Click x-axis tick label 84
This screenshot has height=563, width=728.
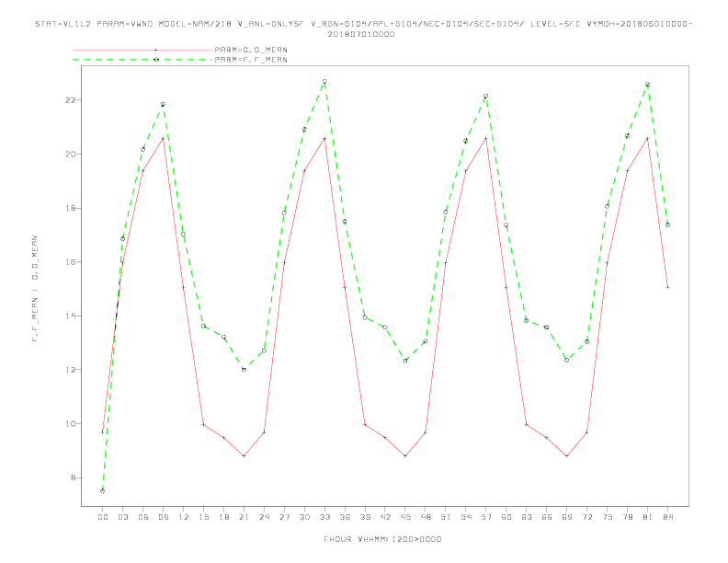point(667,517)
